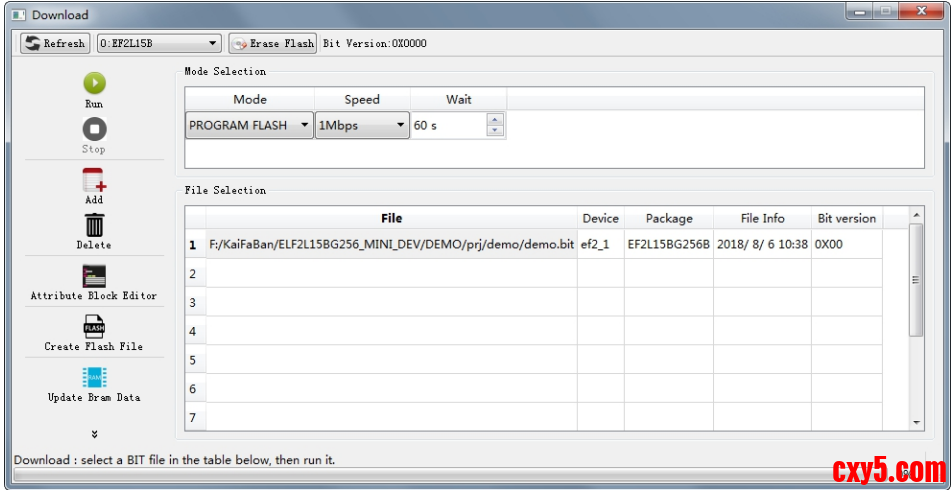Select row 2 header in file table
This screenshot has height=490, width=951.
[195, 274]
